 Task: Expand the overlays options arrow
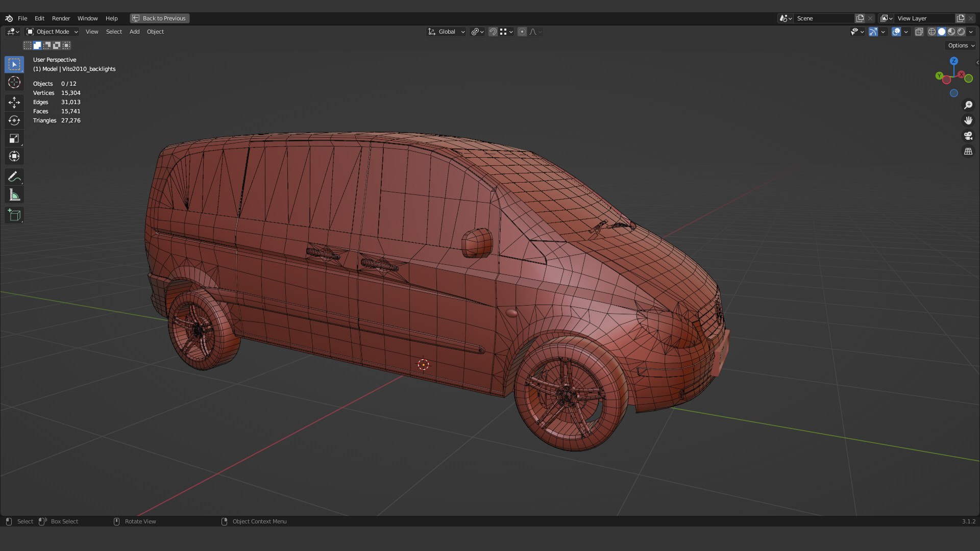pos(906,32)
